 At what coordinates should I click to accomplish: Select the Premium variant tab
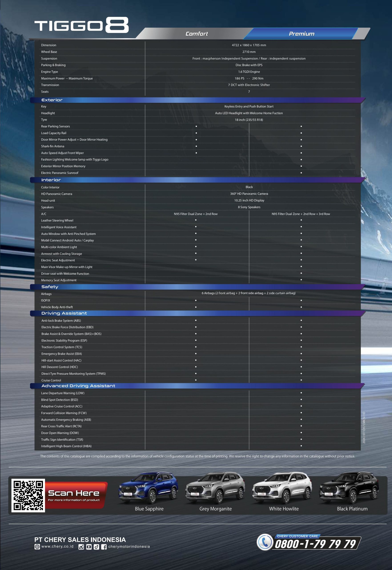coord(301,34)
